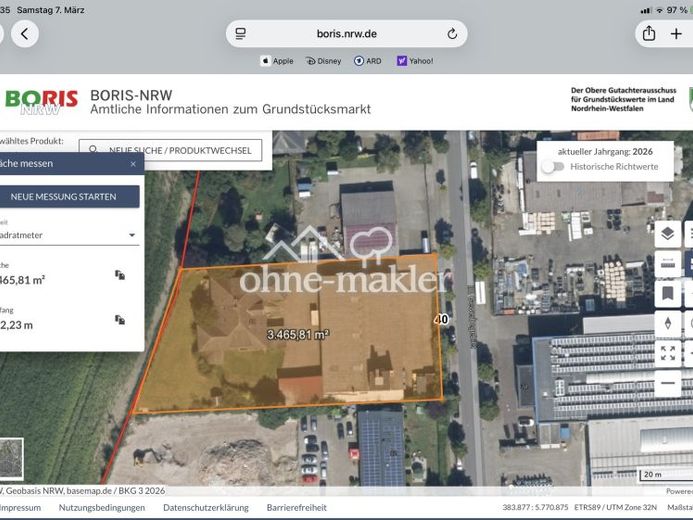Copy the measured perimeter value

pyautogui.click(x=120, y=320)
